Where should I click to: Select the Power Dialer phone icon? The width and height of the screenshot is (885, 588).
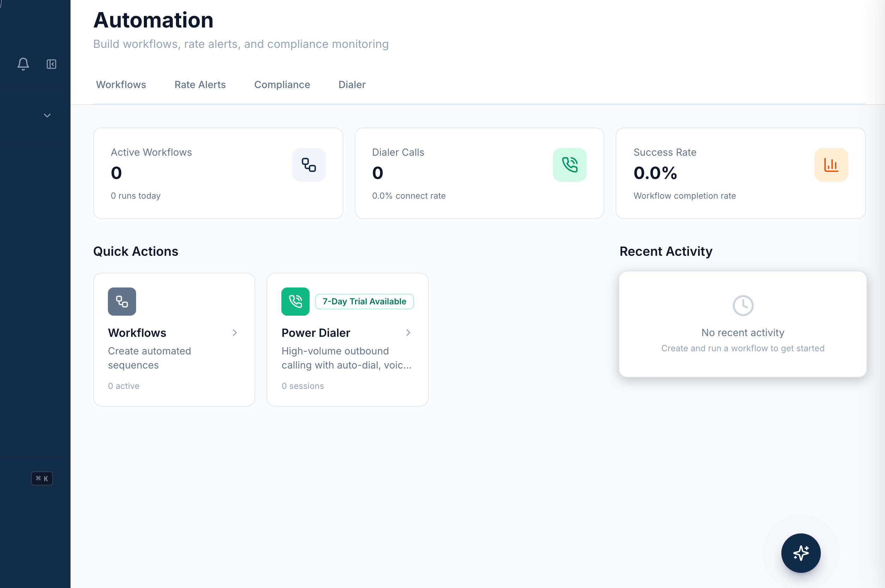coord(295,301)
